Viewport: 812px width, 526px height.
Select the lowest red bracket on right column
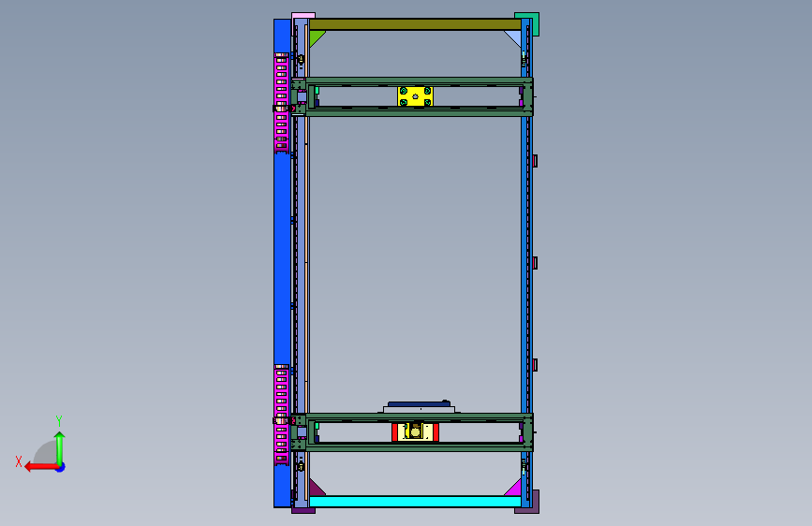[x=535, y=365]
